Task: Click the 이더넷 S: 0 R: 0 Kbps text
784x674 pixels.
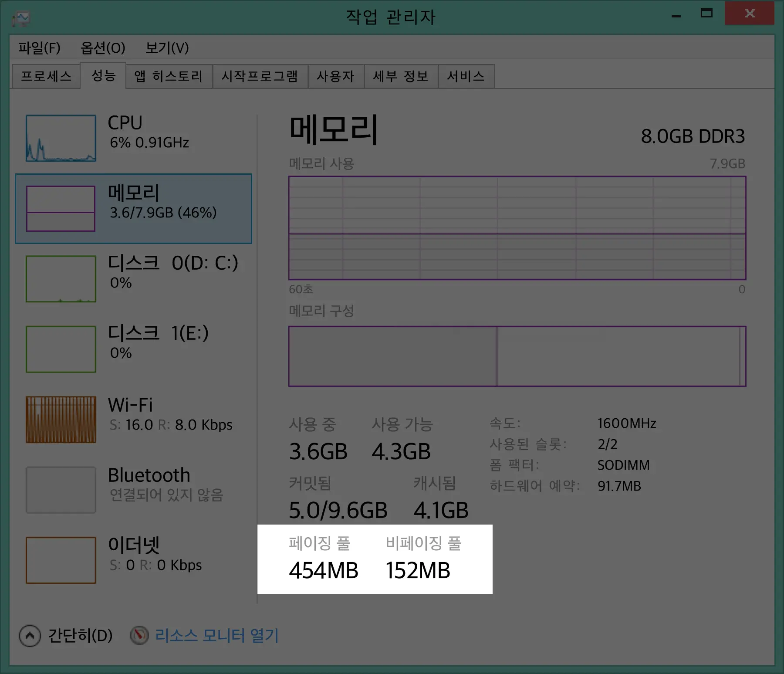Action: click(155, 565)
